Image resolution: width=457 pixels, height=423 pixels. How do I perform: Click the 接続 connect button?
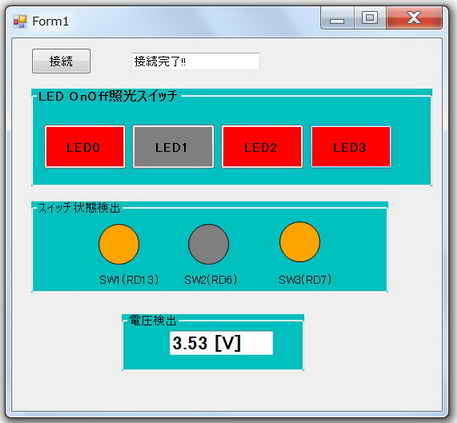click(61, 61)
